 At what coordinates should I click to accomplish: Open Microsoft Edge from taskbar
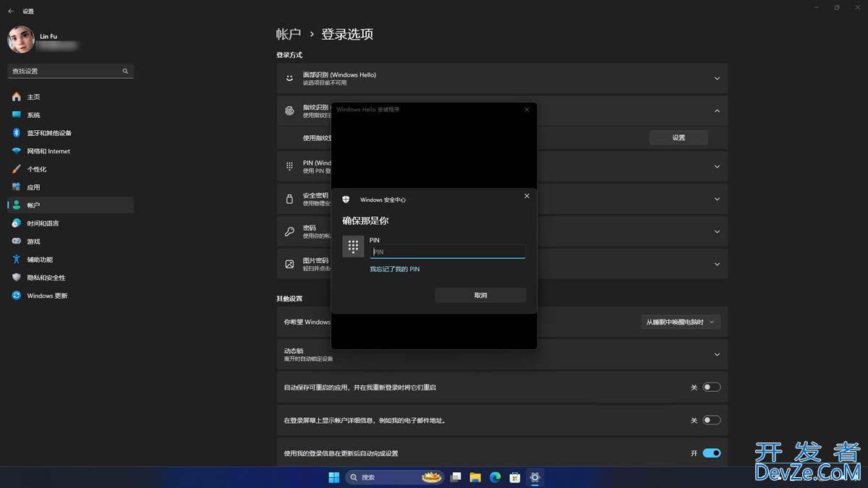tap(495, 477)
